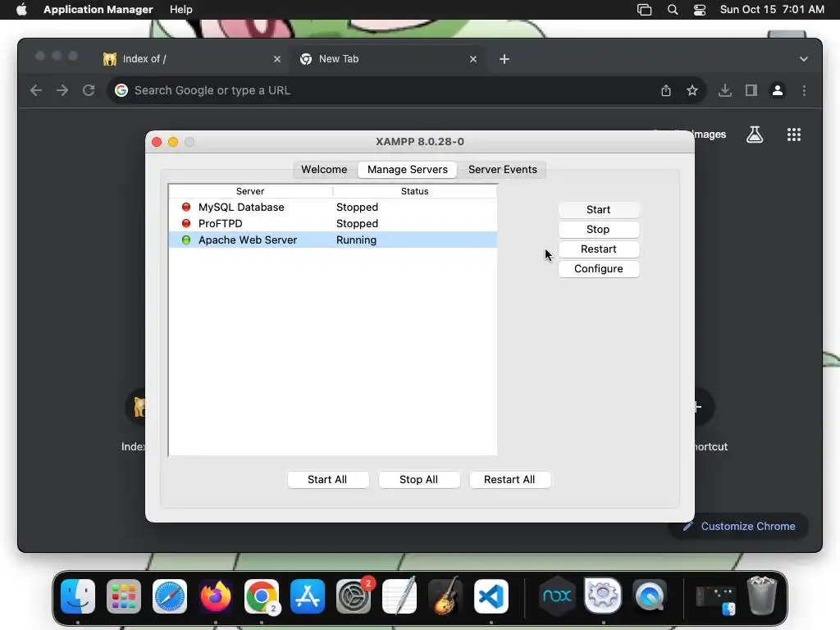840x630 pixels.
Task: Click the Status column header
Action: click(414, 191)
